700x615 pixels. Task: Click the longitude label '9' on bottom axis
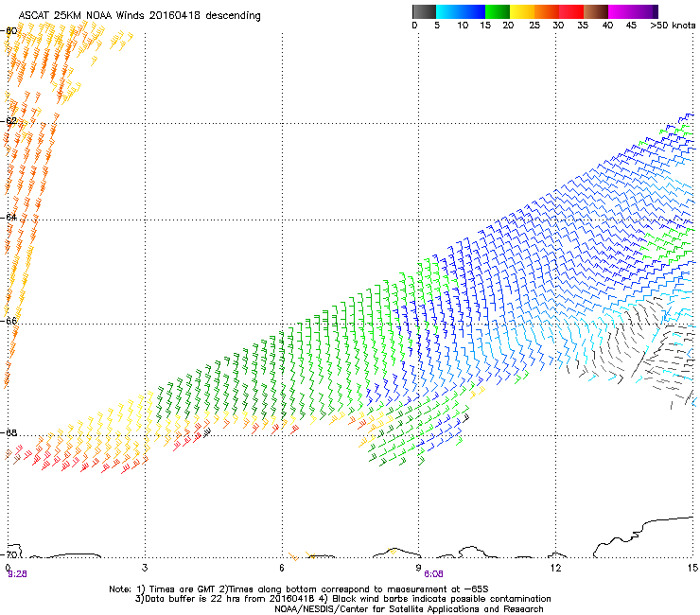pyautogui.click(x=418, y=568)
